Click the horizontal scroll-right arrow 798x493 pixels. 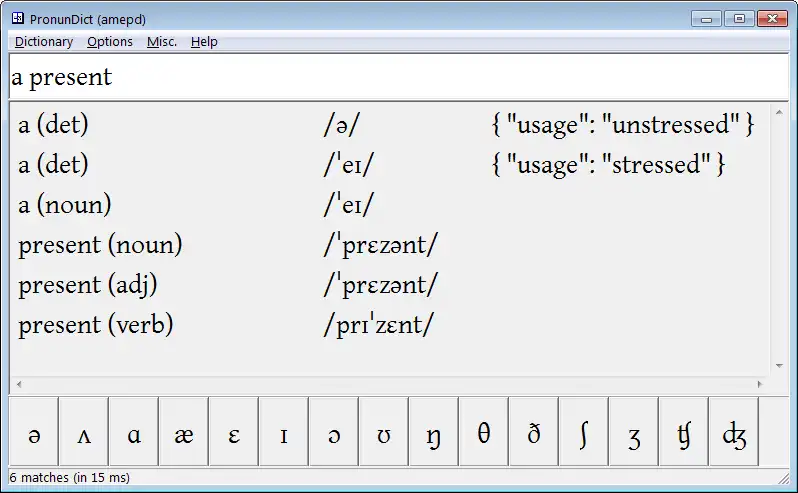coord(760,385)
